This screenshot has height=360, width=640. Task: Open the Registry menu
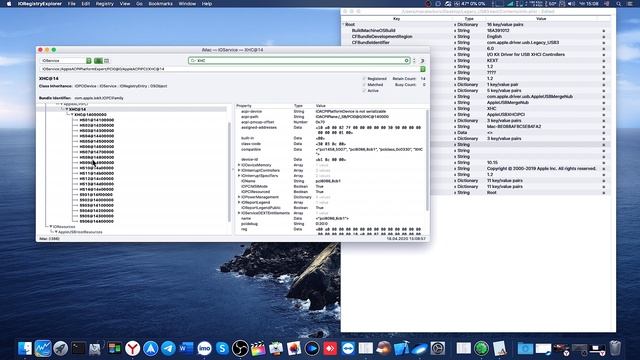104,4
